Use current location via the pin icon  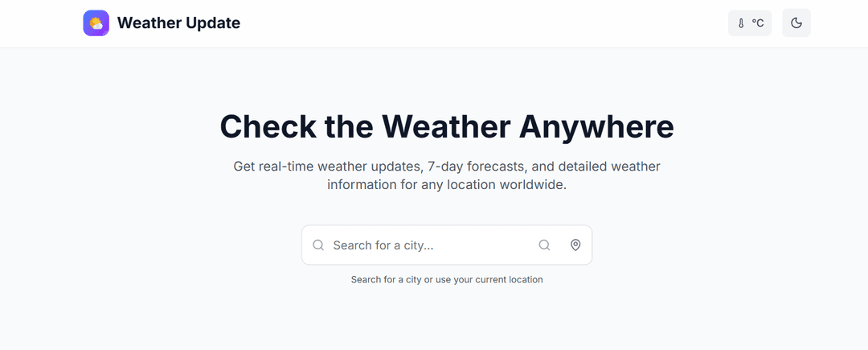(575, 245)
